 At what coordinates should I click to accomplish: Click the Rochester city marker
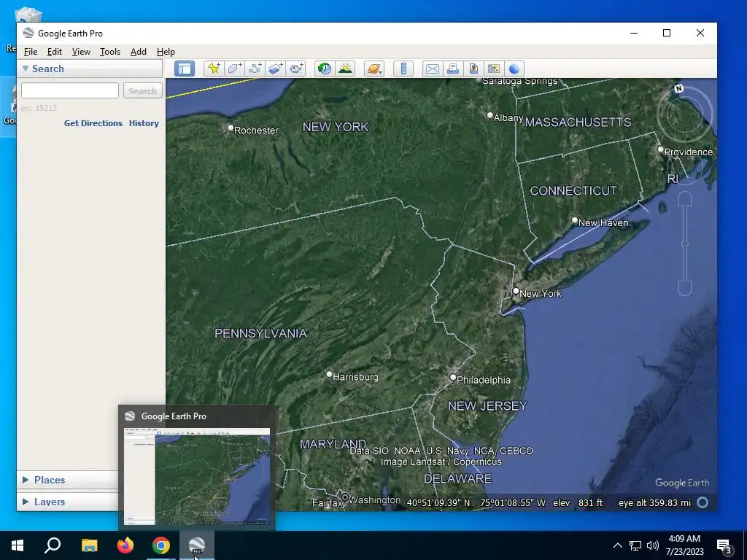(231, 128)
